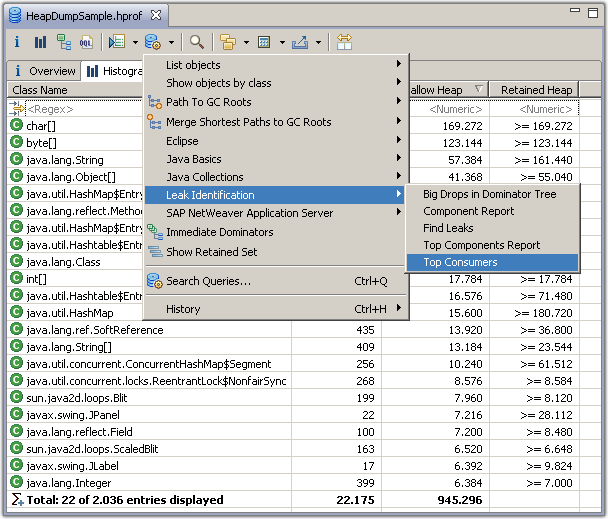The height and width of the screenshot is (519, 608).
Task: Select Component Report in submenu
Action: 492,211
